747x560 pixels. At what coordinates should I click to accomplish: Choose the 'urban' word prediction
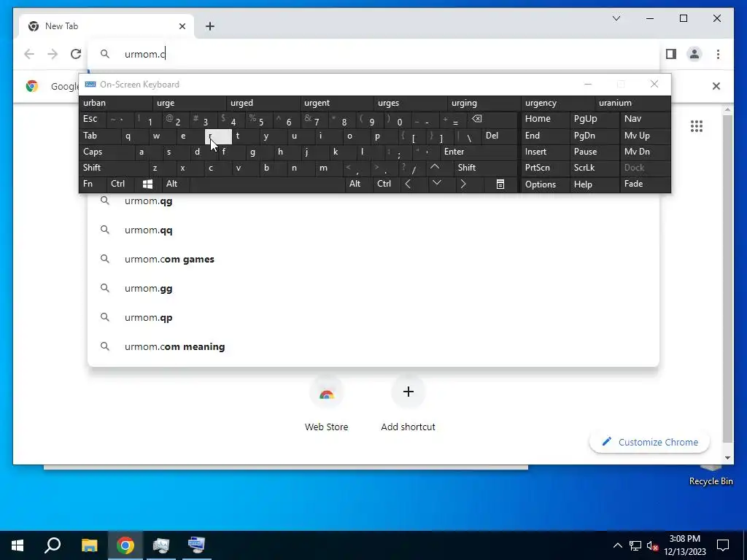116,103
